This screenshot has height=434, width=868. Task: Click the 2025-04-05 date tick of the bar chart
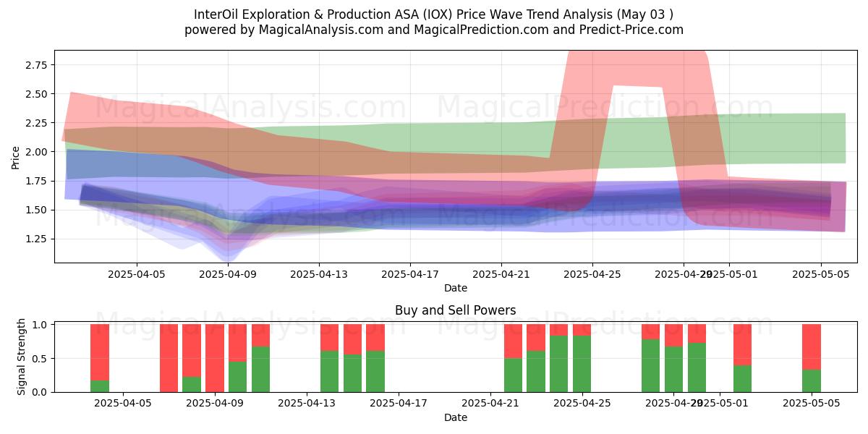point(123,404)
